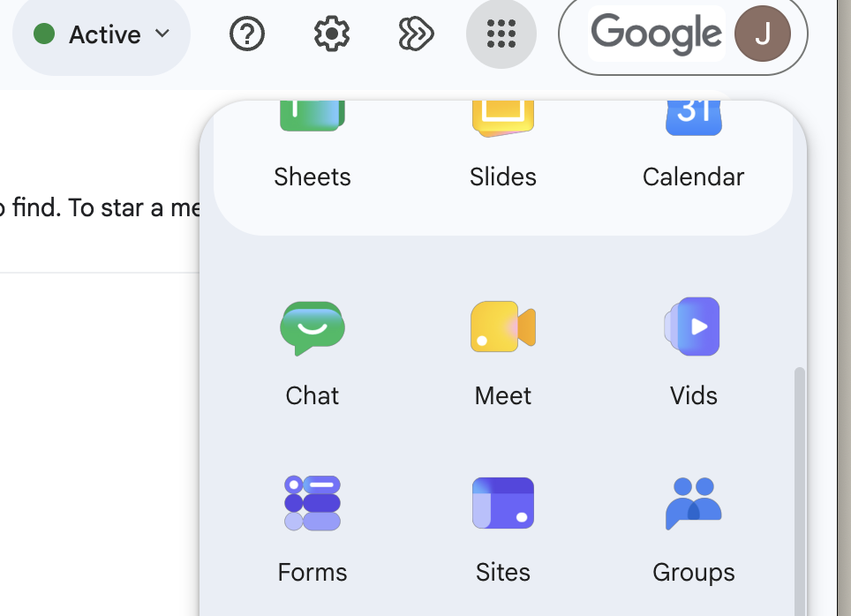Open the Help question mark icon
The height and width of the screenshot is (616, 851).
point(247,34)
